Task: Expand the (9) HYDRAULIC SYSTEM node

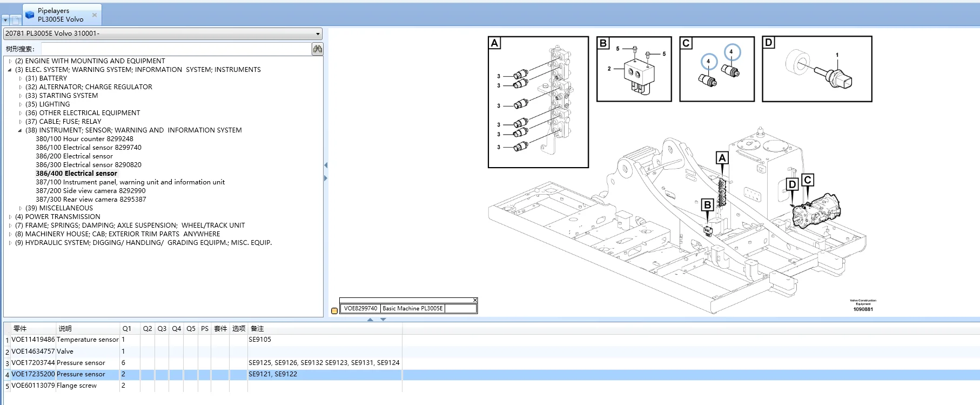Action: (x=10, y=243)
